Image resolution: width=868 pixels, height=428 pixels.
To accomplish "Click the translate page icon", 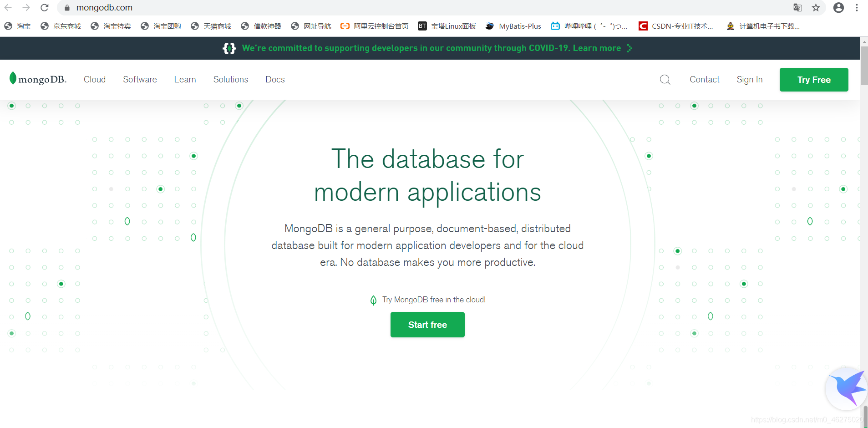I will click(797, 8).
